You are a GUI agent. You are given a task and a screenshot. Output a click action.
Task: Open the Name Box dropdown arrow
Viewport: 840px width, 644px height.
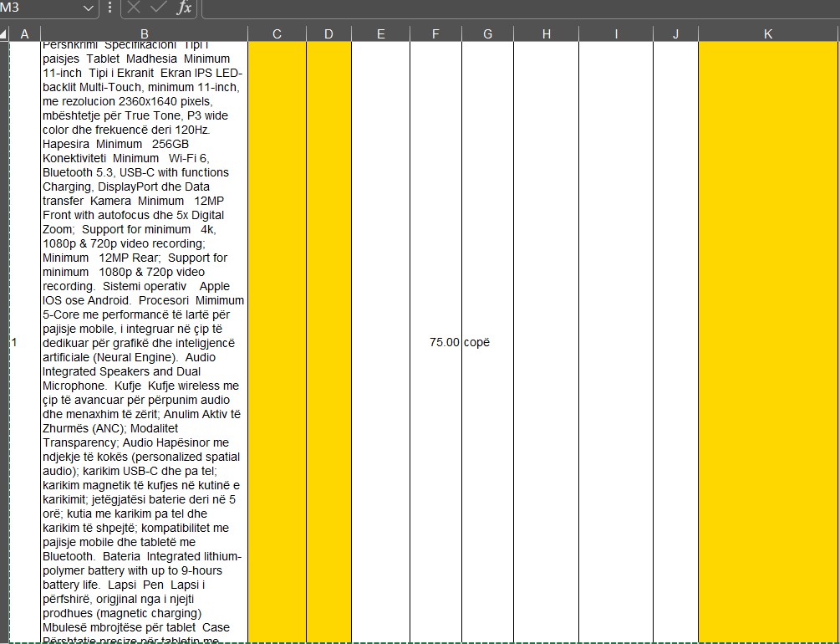click(89, 8)
